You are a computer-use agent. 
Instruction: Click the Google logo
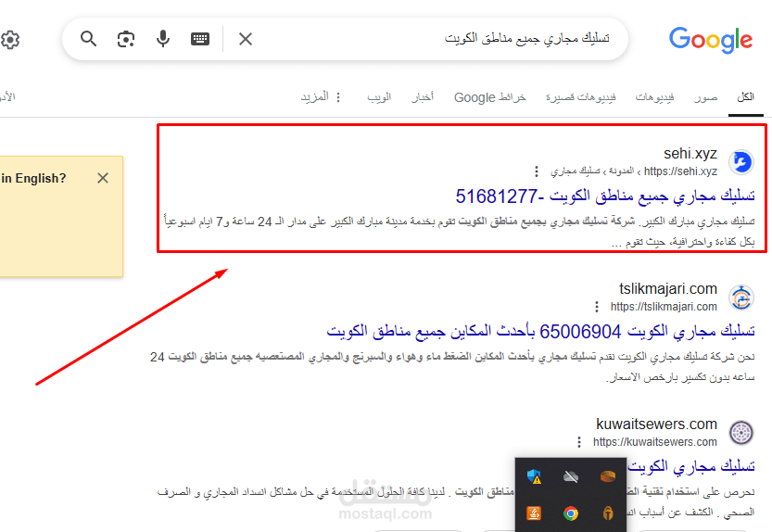[711, 40]
